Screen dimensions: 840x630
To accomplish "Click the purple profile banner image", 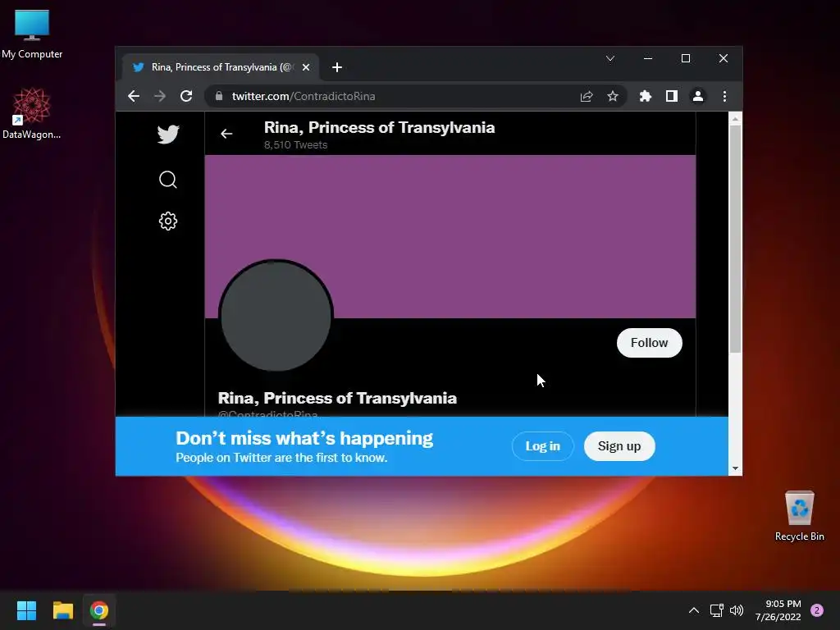I will pos(450,236).
